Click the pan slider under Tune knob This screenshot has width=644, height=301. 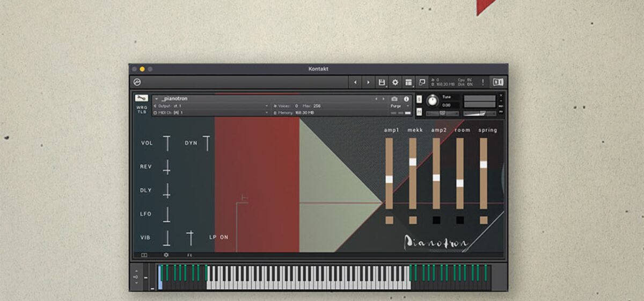pyautogui.click(x=442, y=113)
